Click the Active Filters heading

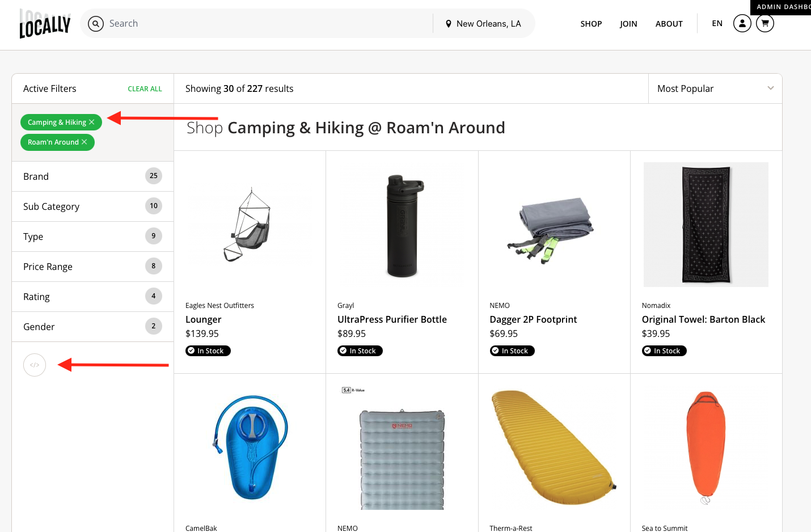pos(49,88)
